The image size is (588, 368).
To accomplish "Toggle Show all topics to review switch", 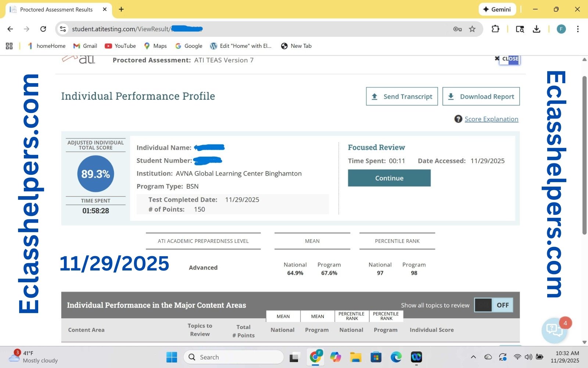I will tap(494, 305).
